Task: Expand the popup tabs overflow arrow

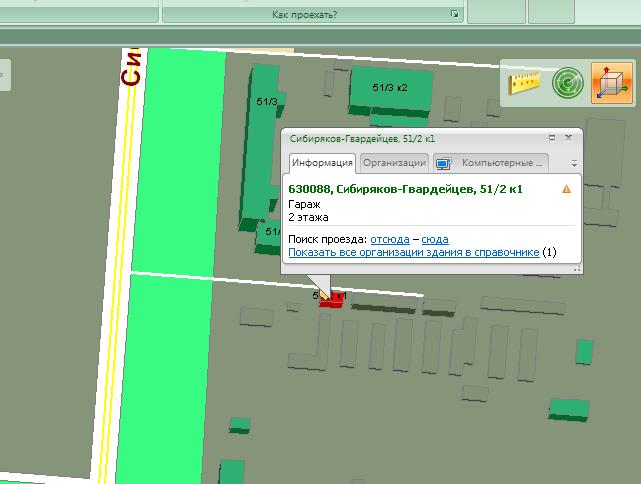Action: click(574, 164)
